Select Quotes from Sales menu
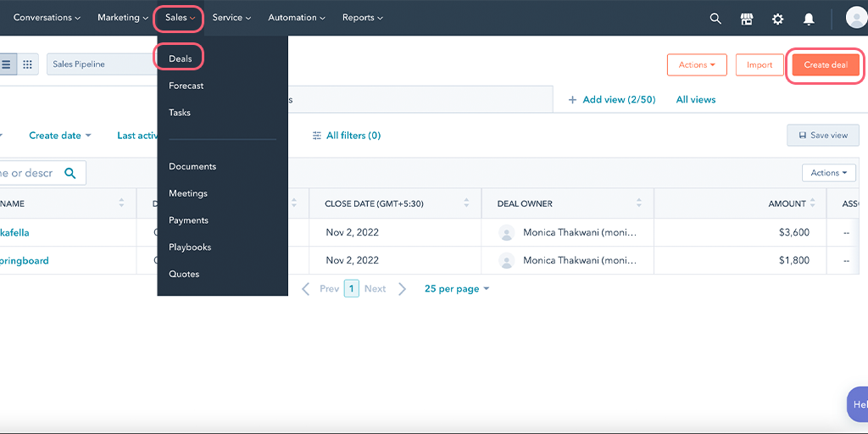Image resolution: width=868 pixels, height=434 pixels. (184, 274)
